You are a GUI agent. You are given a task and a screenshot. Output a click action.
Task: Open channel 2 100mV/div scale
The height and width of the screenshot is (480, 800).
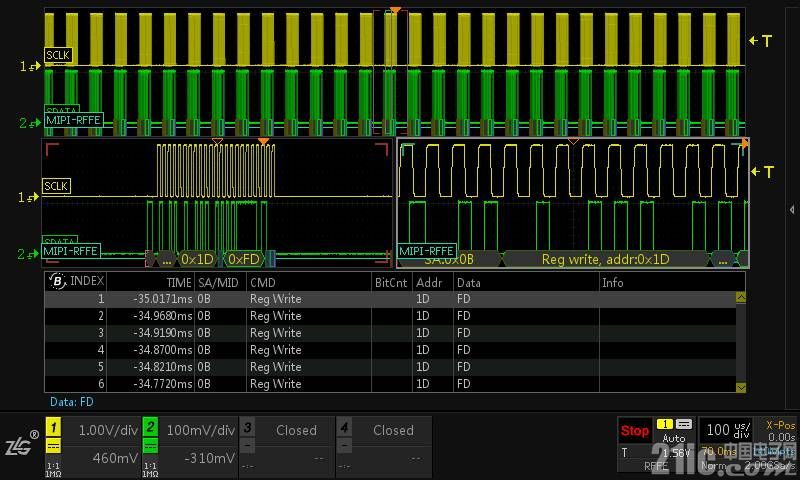[x=201, y=431]
